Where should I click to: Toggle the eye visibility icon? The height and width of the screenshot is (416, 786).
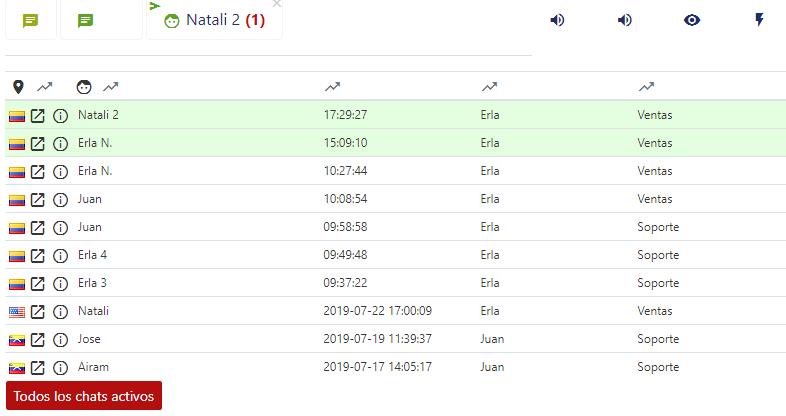[x=692, y=20]
